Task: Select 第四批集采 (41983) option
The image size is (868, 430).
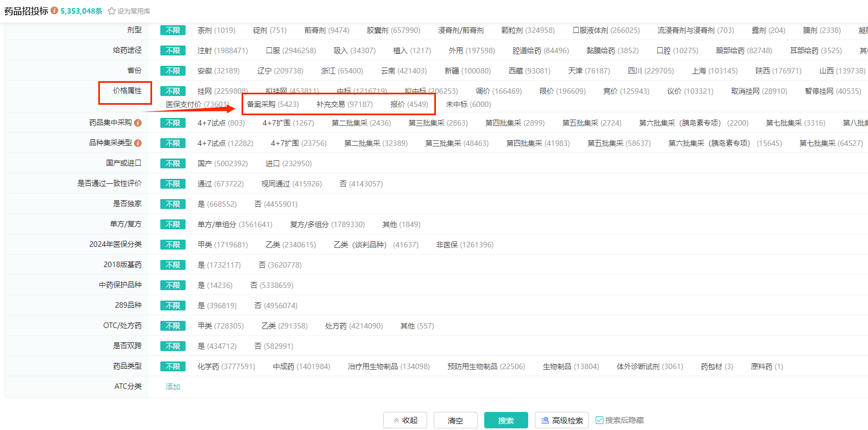Action: click(538, 143)
